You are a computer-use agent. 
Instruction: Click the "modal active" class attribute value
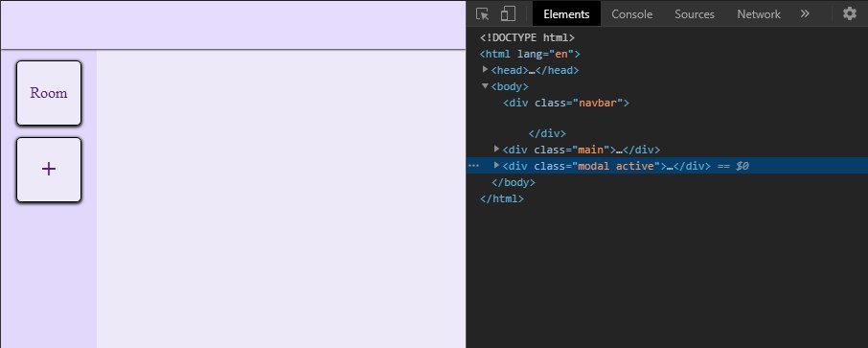pyautogui.click(x=616, y=166)
